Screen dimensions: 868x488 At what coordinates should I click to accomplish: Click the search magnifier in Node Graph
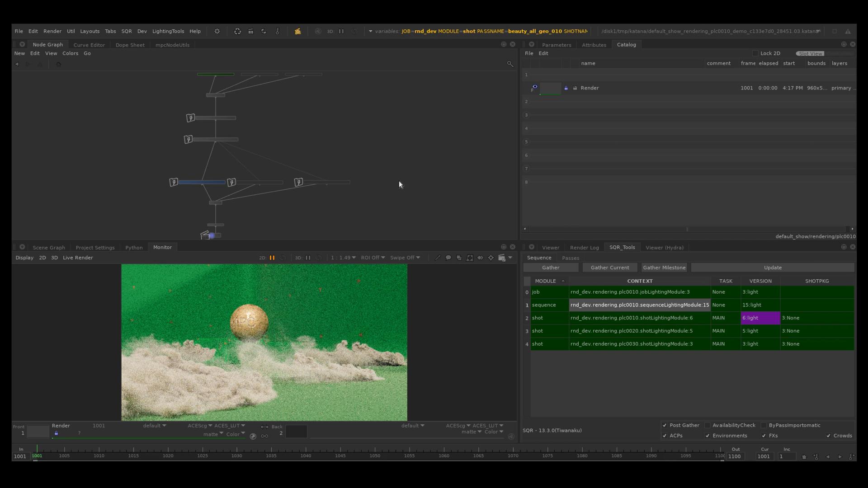[x=510, y=64]
